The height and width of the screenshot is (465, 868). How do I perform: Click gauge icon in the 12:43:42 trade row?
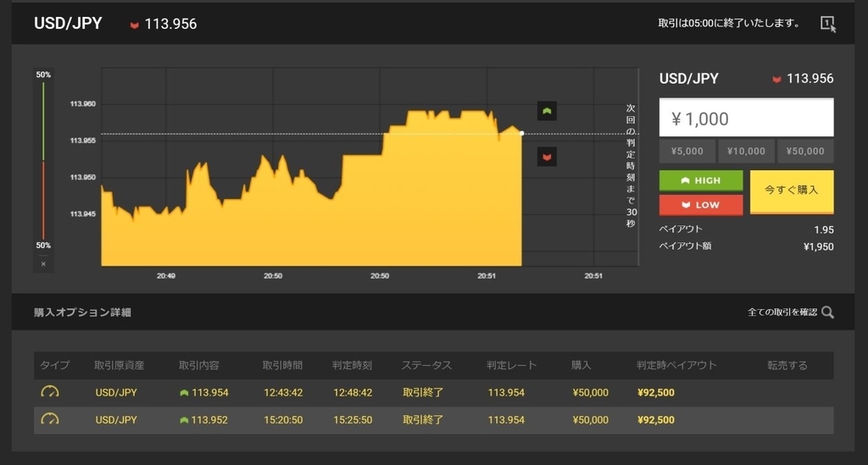tap(50, 392)
